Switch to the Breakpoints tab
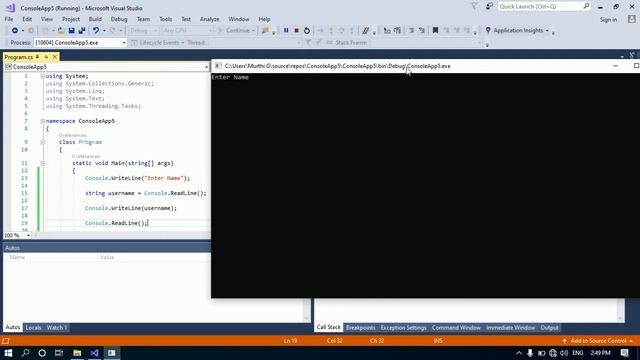Image resolution: width=640 pixels, height=360 pixels. 360,328
